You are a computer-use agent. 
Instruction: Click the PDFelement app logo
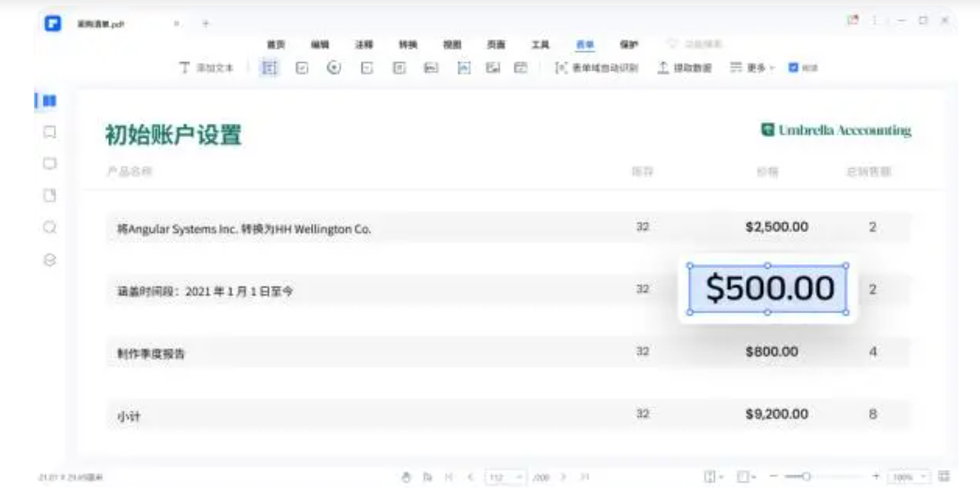pyautogui.click(x=54, y=23)
